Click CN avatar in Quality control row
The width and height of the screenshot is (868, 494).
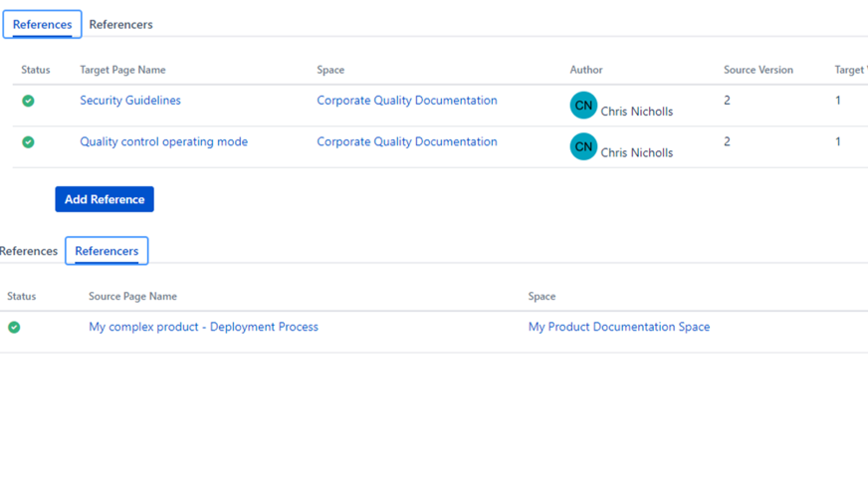pos(583,146)
